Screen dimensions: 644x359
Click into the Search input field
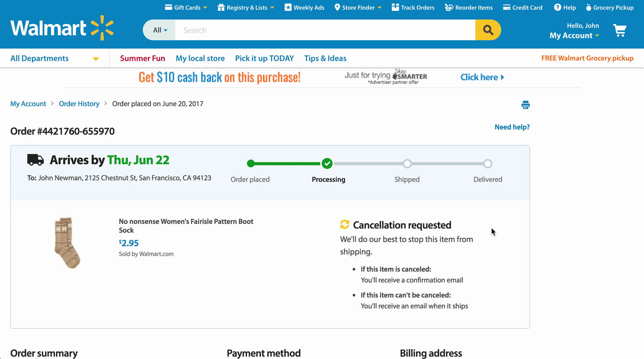pyautogui.click(x=325, y=30)
